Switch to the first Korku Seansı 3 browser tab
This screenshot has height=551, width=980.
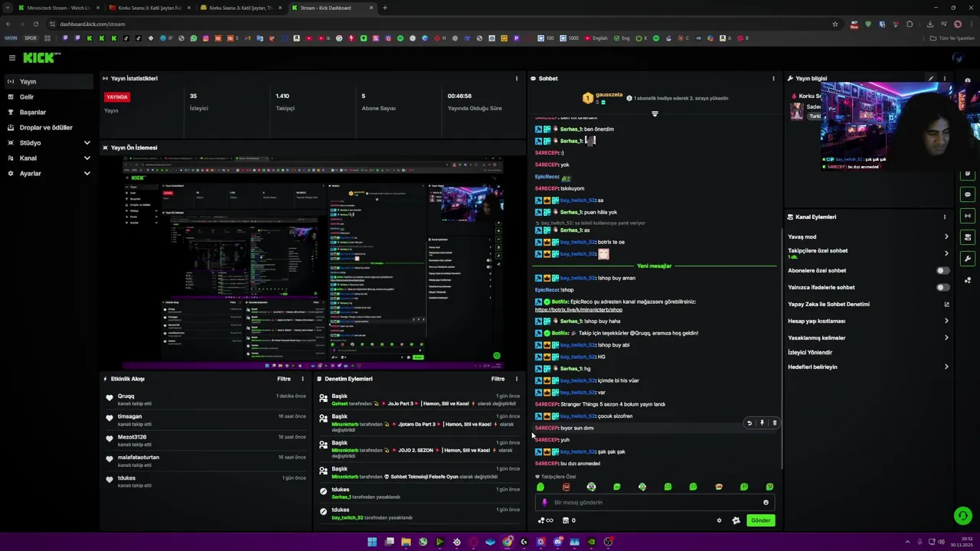(x=149, y=8)
